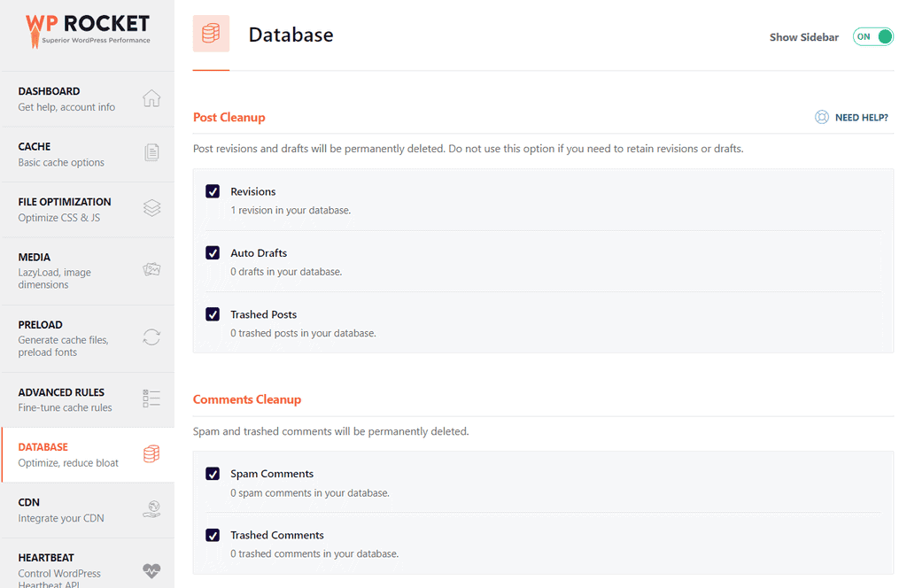Click the post revisions permanent deletion warning text
Image resolution: width=907 pixels, height=588 pixels.
(x=468, y=149)
